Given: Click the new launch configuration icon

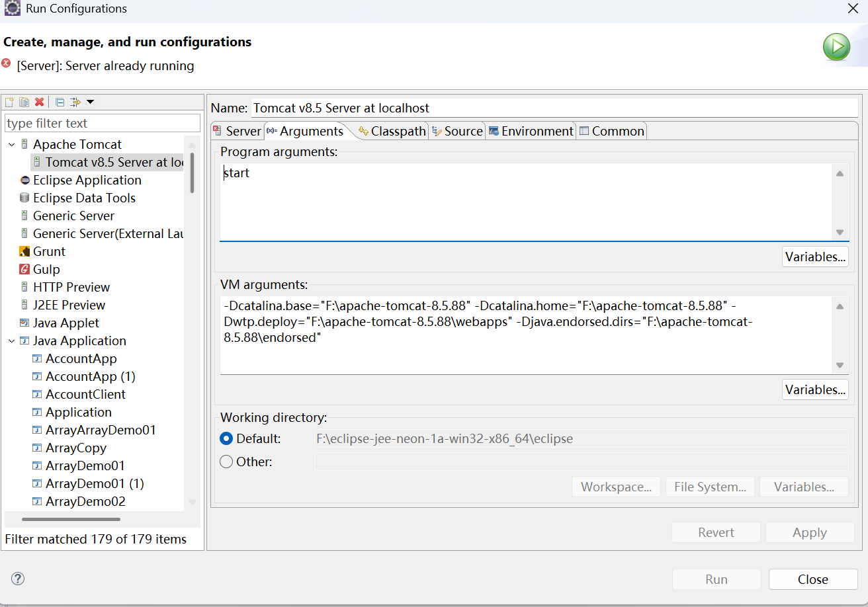Looking at the screenshot, I should (9, 102).
